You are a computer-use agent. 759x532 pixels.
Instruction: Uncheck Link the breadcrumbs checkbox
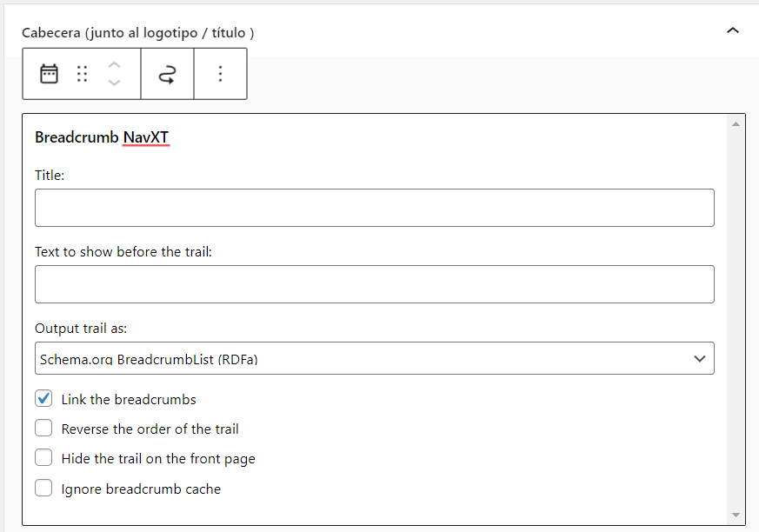click(x=43, y=399)
